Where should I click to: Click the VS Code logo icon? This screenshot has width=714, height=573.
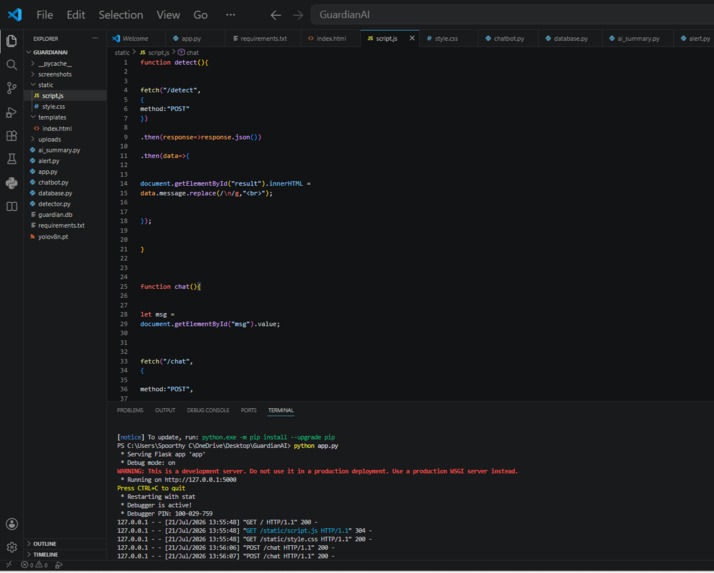pyautogui.click(x=15, y=15)
